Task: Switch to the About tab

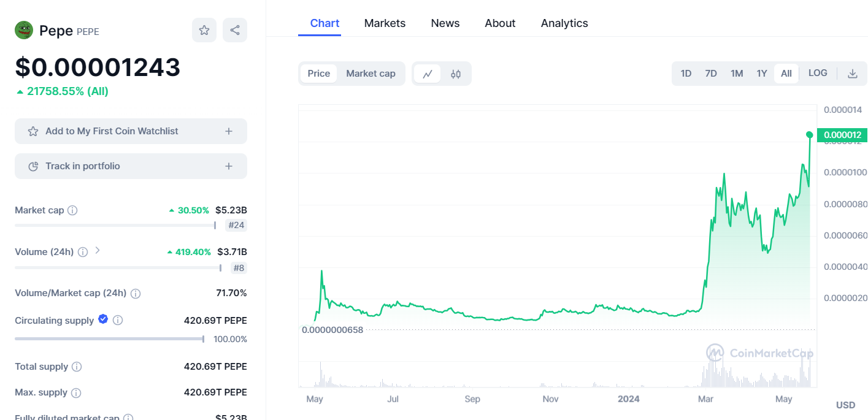Action: tap(500, 23)
